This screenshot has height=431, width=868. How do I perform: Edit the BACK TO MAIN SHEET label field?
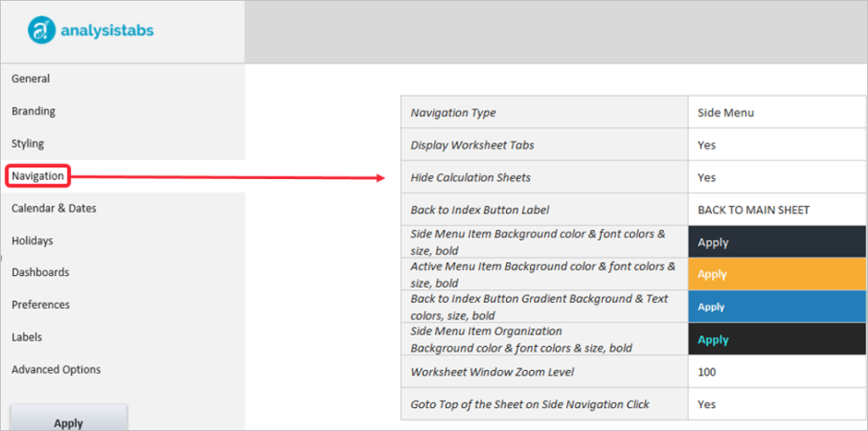pos(776,210)
